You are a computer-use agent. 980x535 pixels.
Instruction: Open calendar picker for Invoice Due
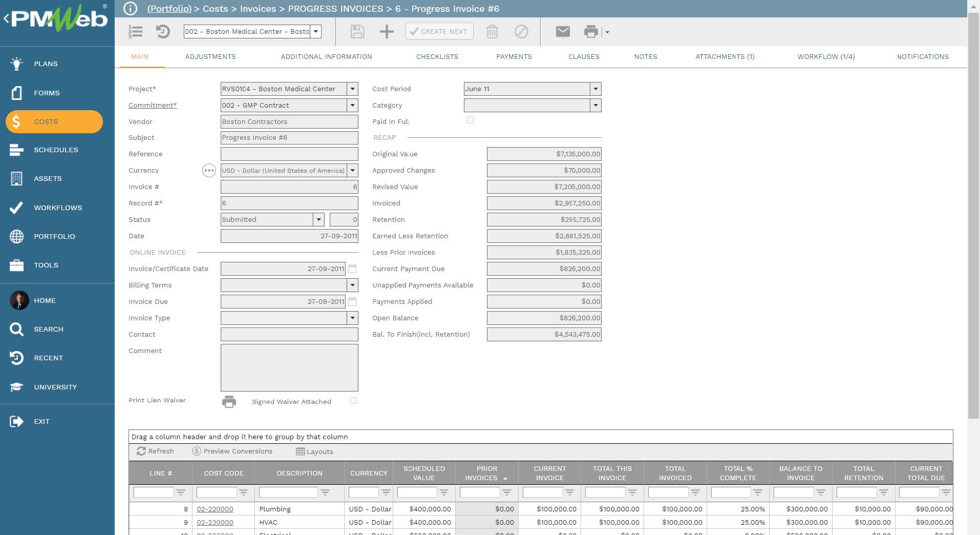(352, 301)
